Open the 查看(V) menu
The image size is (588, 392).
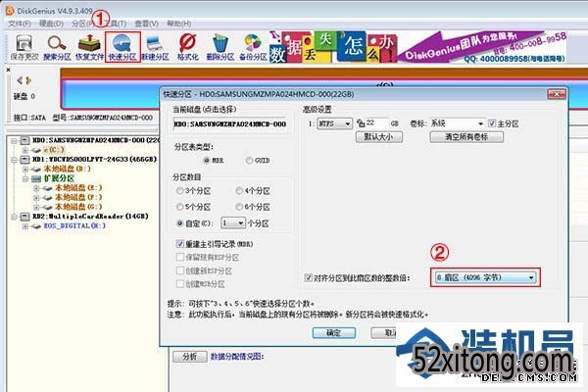[146, 24]
